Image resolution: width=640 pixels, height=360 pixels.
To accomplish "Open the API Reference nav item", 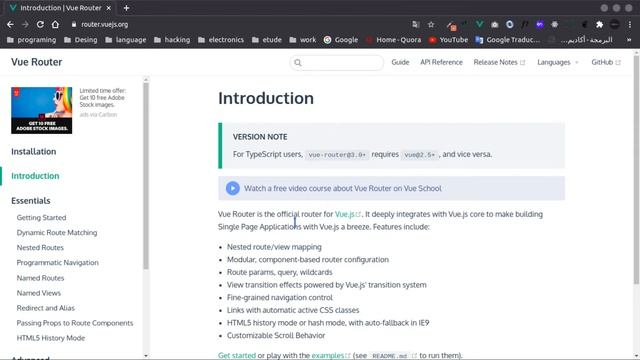I will (x=441, y=62).
